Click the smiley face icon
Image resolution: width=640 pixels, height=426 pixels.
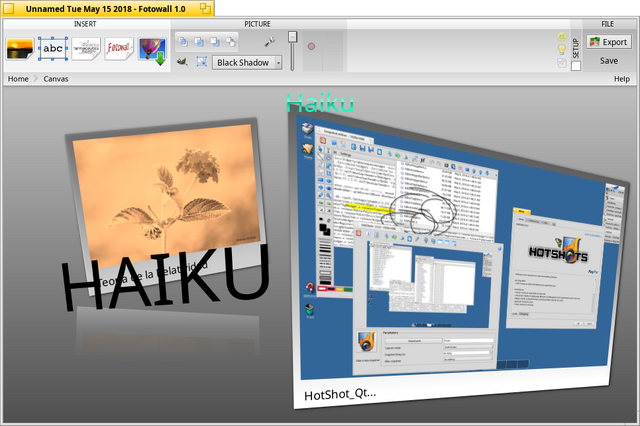coord(562,37)
